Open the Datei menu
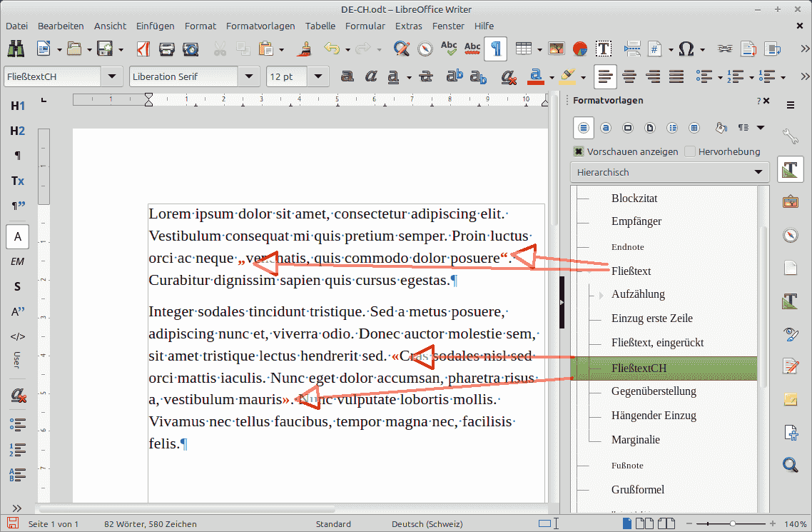This screenshot has height=532, width=812. click(16, 26)
